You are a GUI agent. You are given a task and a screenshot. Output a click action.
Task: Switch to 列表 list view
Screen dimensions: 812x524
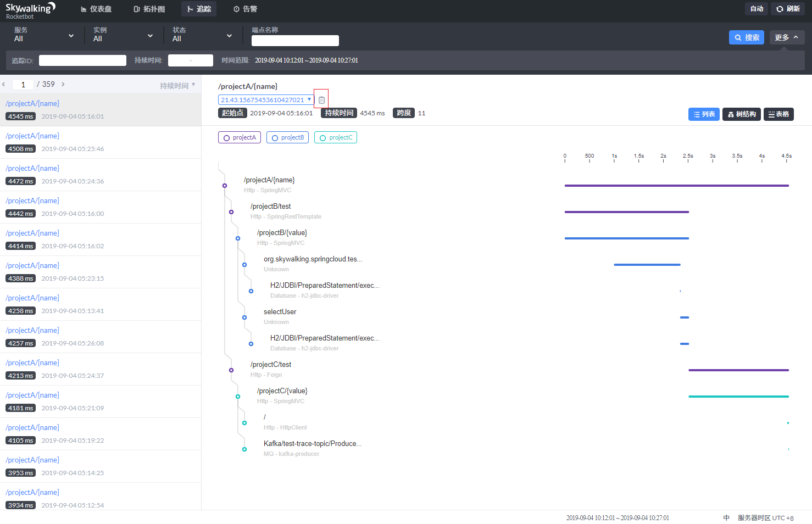[704, 114]
